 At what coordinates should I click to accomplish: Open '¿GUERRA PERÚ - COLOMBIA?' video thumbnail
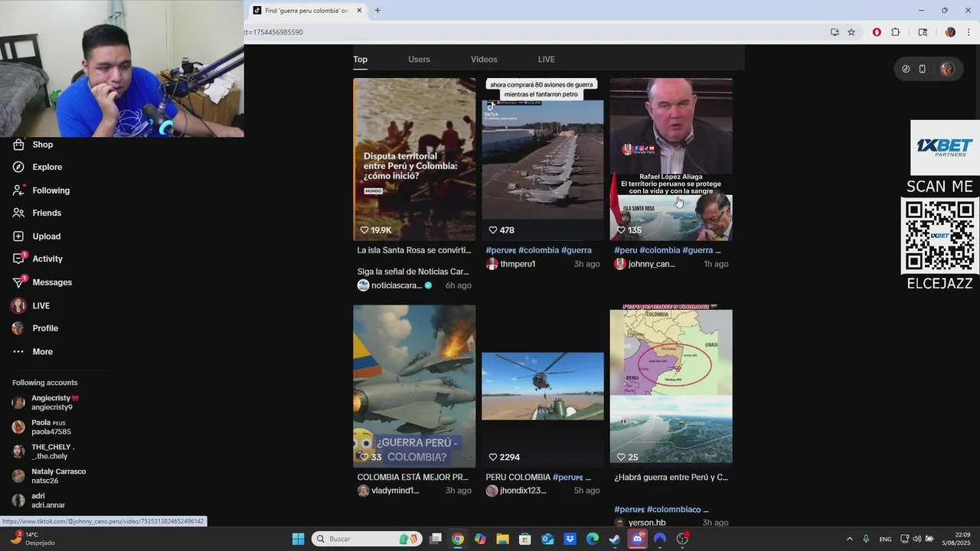coord(414,386)
